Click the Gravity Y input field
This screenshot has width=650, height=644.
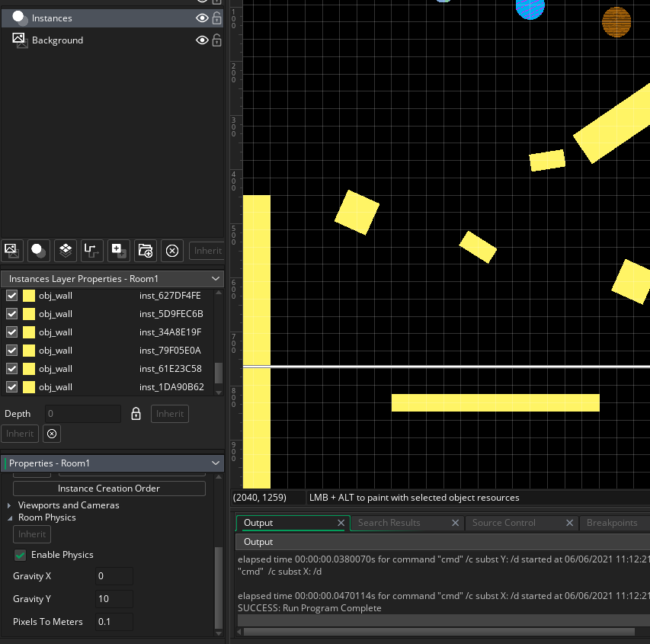tap(114, 599)
